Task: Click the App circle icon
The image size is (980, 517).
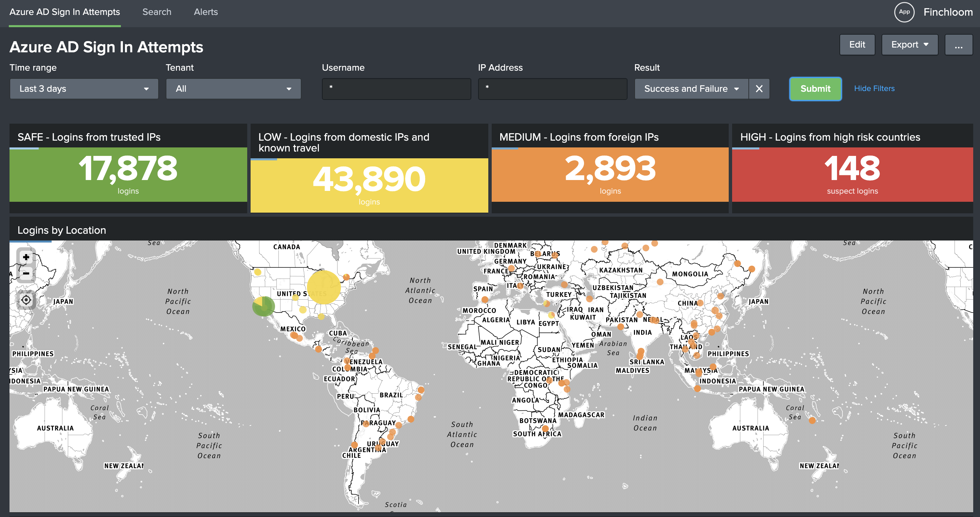Action: pos(904,12)
